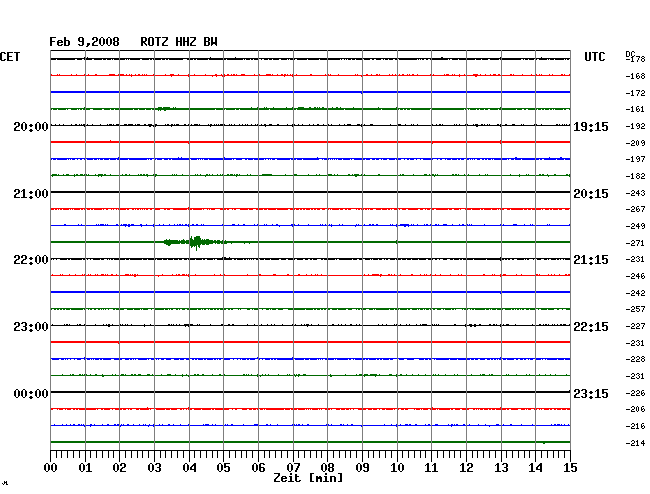This screenshot has width=650, height=494.
Task: Click the DC value '-168'
Action: [x=635, y=76]
